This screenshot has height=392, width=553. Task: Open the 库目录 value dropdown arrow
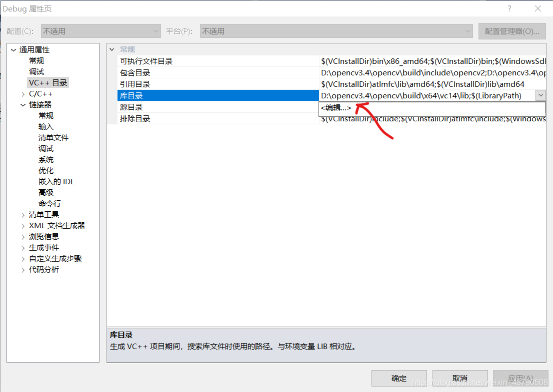click(x=540, y=95)
